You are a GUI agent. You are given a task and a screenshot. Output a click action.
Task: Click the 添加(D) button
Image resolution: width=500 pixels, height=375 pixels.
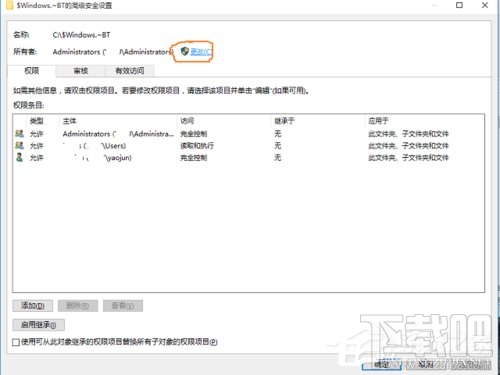[x=33, y=306]
